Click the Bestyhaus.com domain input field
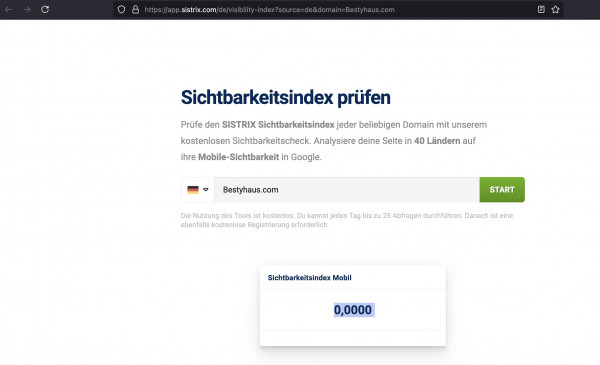This screenshot has width=600, height=365. point(347,189)
